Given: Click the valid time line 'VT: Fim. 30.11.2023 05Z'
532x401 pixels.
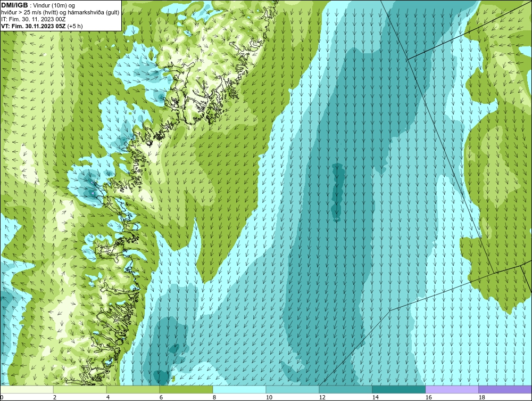Looking at the screenshot, I should (x=34, y=26).
